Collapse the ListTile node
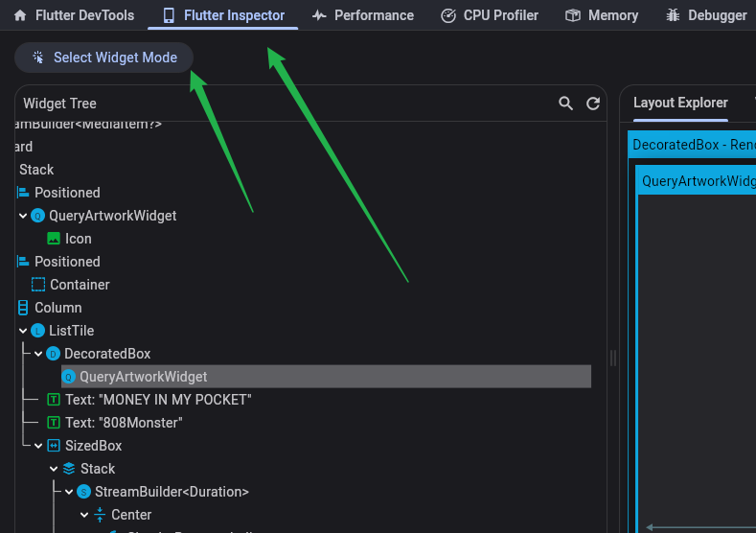 pyautogui.click(x=23, y=331)
